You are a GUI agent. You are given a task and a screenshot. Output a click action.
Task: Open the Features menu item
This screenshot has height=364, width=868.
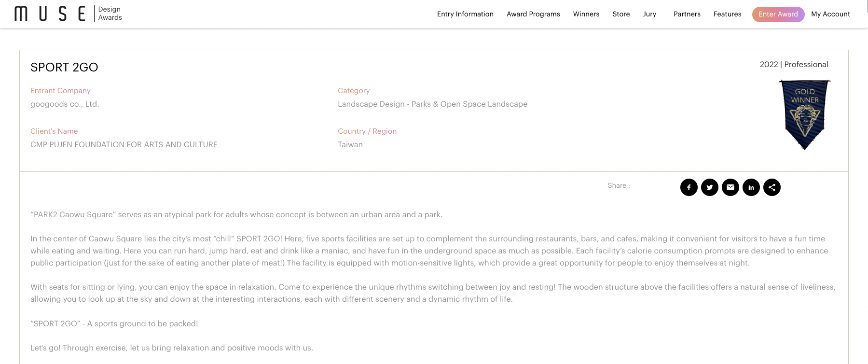[x=727, y=14]
